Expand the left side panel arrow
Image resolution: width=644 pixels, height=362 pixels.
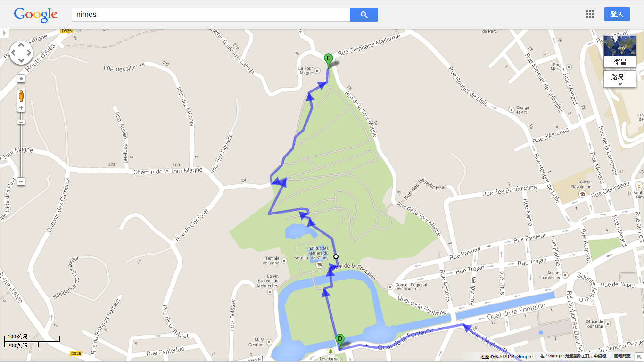[4, 33]
